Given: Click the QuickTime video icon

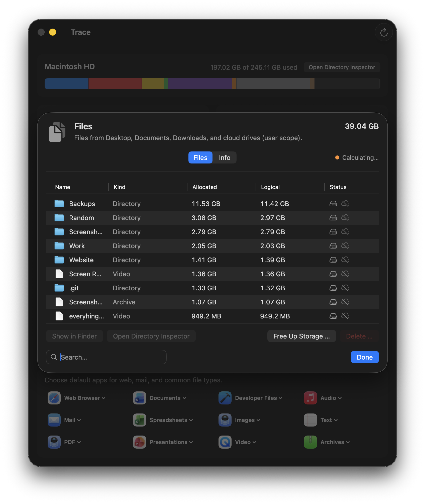Looking at the screenshot, I should tap(225, 442).
